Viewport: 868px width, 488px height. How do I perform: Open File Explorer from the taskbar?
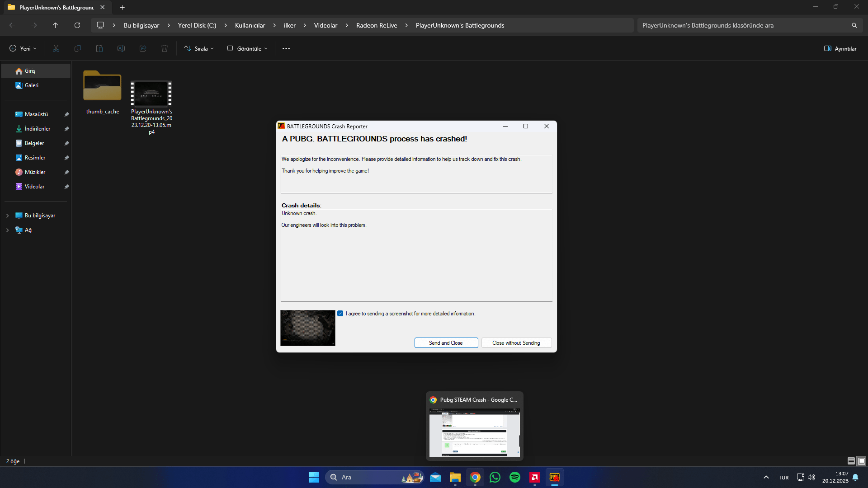[x=455, y=477]
